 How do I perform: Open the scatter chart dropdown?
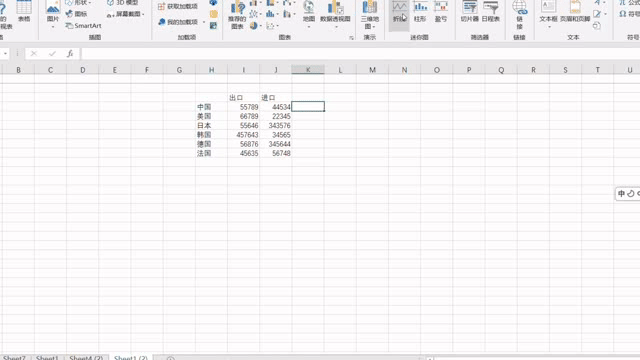click(272, 25)
